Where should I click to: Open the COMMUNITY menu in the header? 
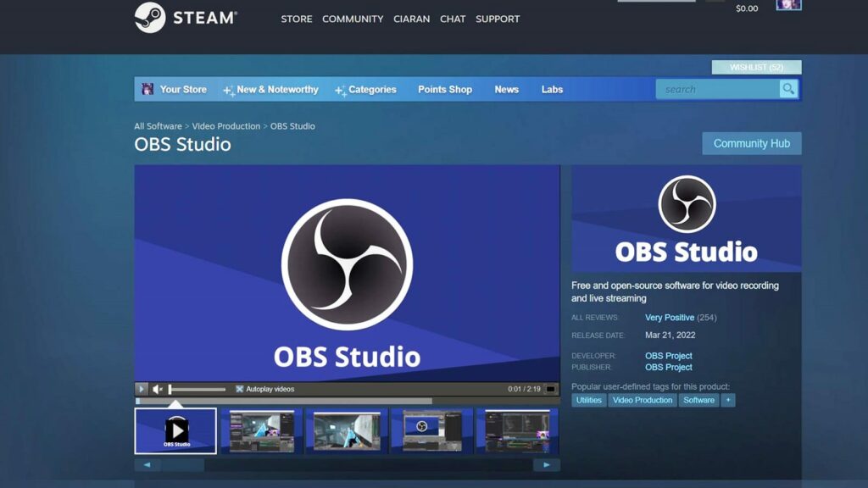[353, 19]
